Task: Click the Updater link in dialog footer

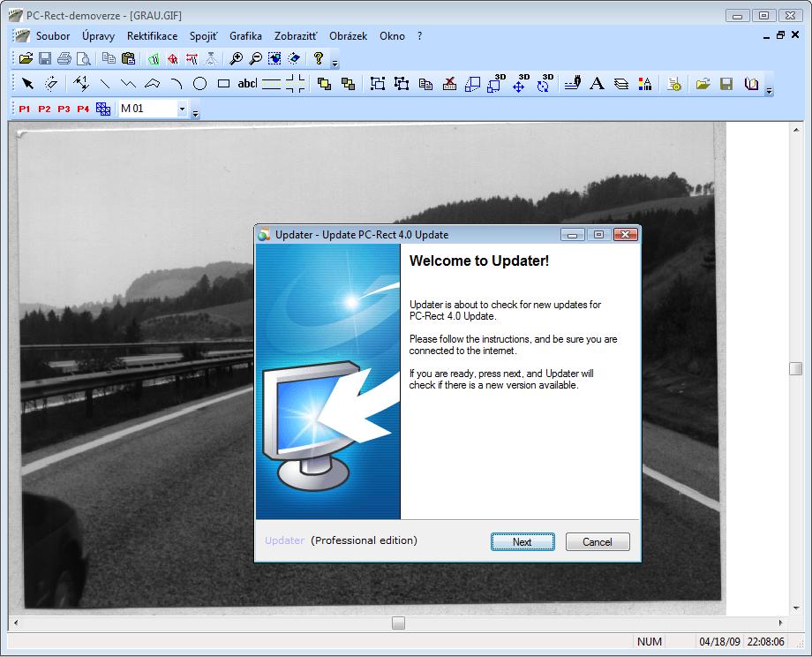Action: tap(284, 540)
